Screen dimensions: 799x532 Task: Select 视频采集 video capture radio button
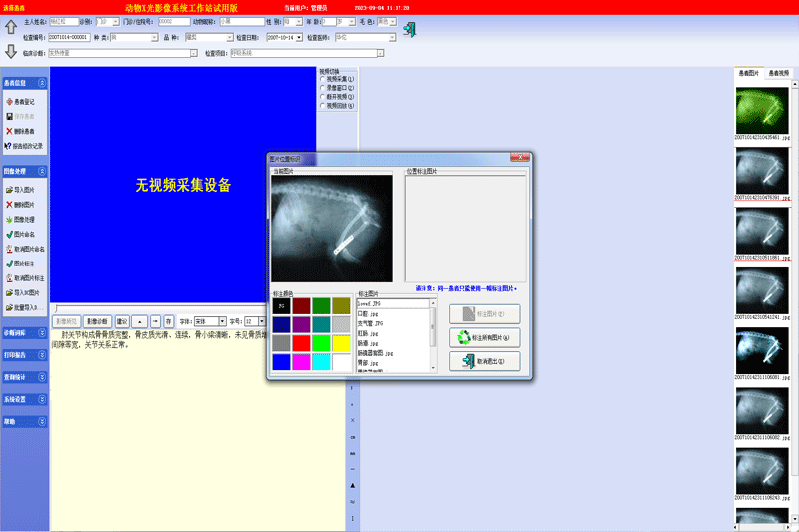(x=322, y=79)
